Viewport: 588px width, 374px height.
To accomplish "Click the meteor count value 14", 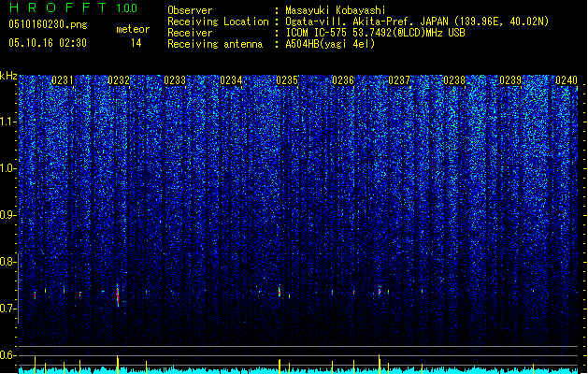I will pos(136,43).
